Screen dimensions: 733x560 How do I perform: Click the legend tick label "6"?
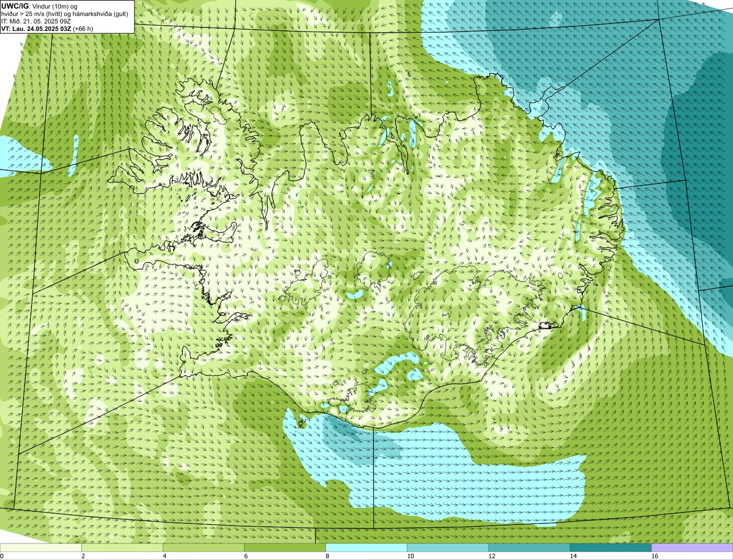(246, 556)
